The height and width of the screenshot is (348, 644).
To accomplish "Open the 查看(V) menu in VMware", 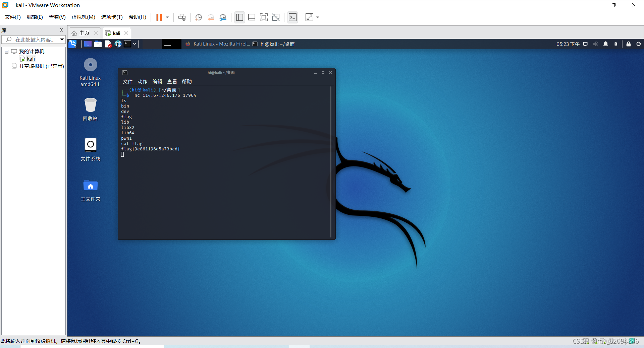I will [x=57, y=17].
